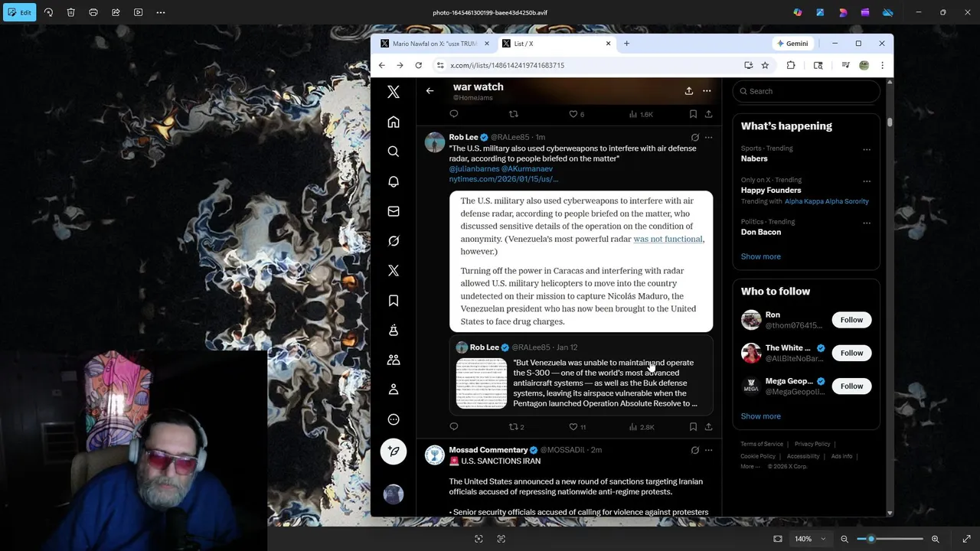Open Bookmarks in X sidebar
Screen dimensions: 980x551
[394, 301]
